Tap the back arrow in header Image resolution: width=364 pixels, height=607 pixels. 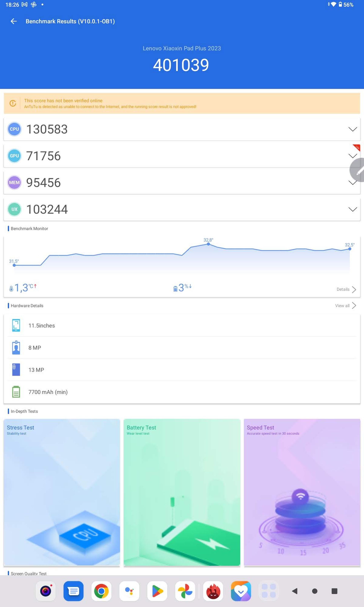[x=14, y=21]
